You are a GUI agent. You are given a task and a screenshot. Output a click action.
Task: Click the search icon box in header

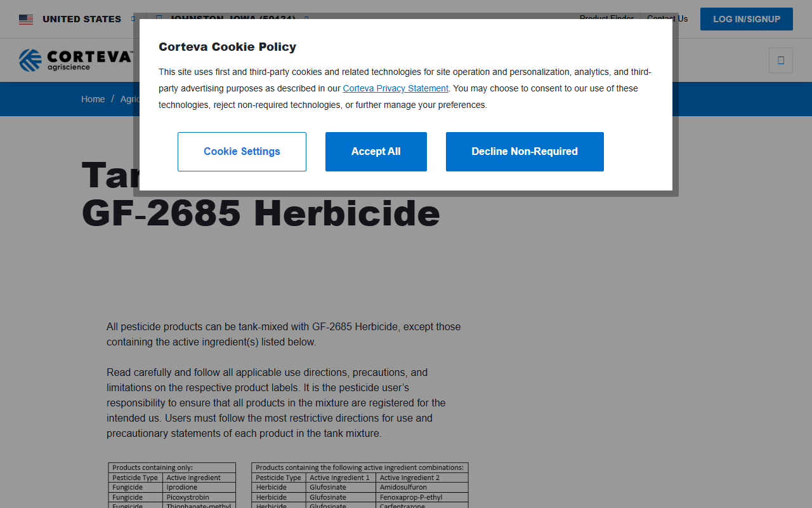pos(781,60)
